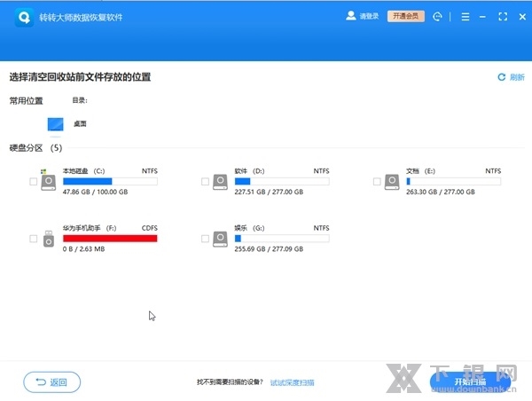Check the 娱乐 (G:) checkbox

click(205, 239)
